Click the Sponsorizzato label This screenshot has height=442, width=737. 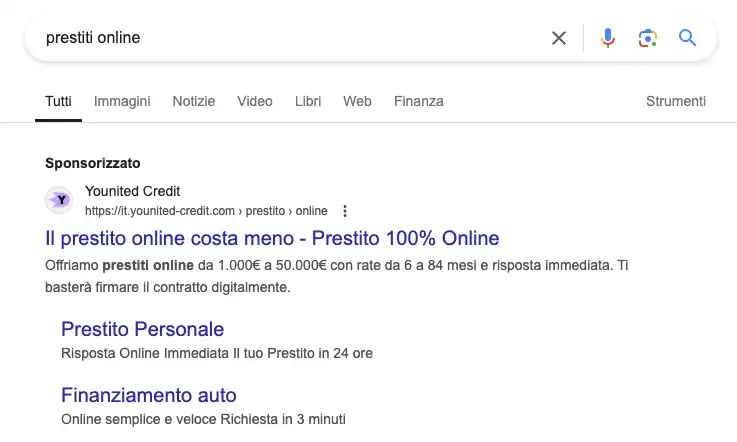93,163
